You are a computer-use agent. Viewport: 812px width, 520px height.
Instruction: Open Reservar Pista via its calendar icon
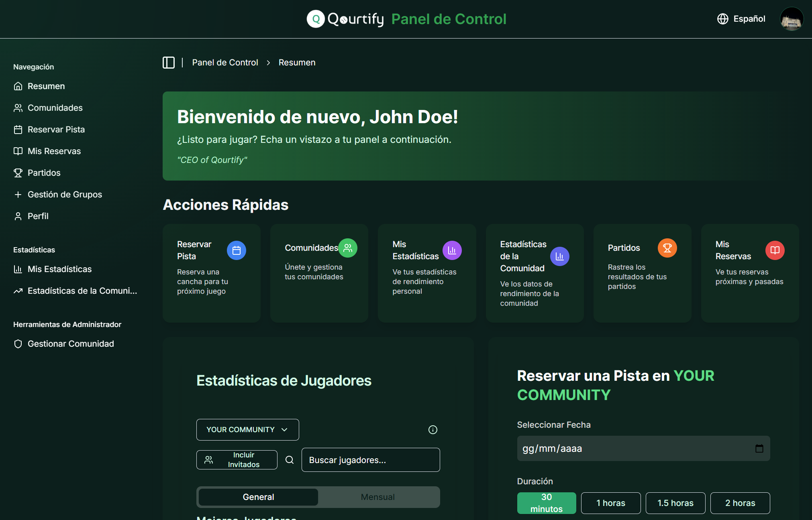point(18,129)
